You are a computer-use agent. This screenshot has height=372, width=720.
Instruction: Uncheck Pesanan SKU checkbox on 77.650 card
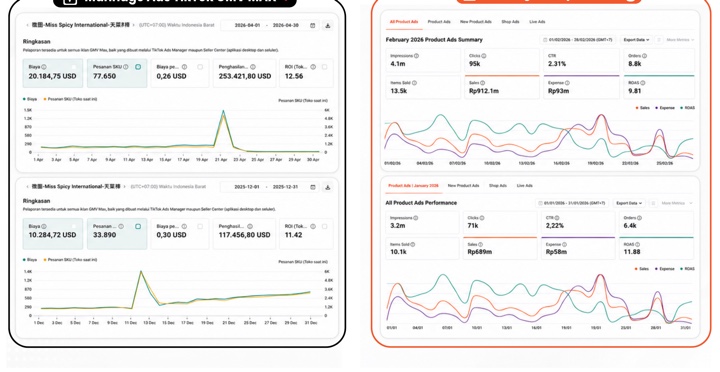click(138, 67)
